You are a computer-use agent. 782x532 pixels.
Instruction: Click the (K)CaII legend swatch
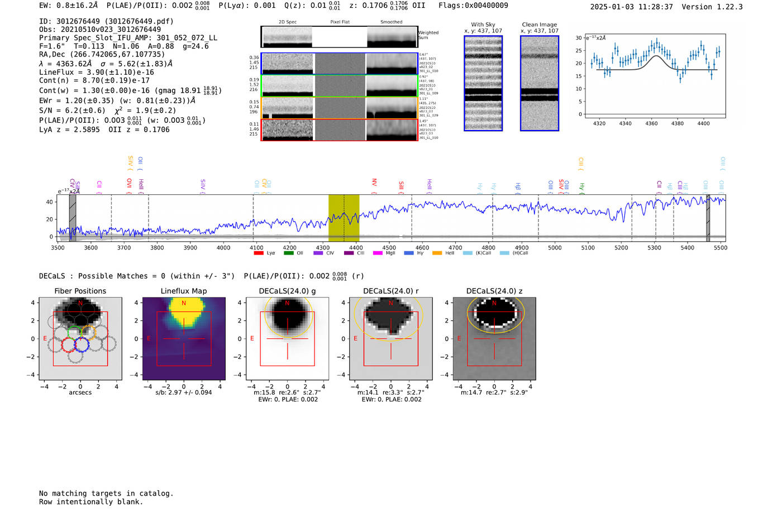point(468,253)
